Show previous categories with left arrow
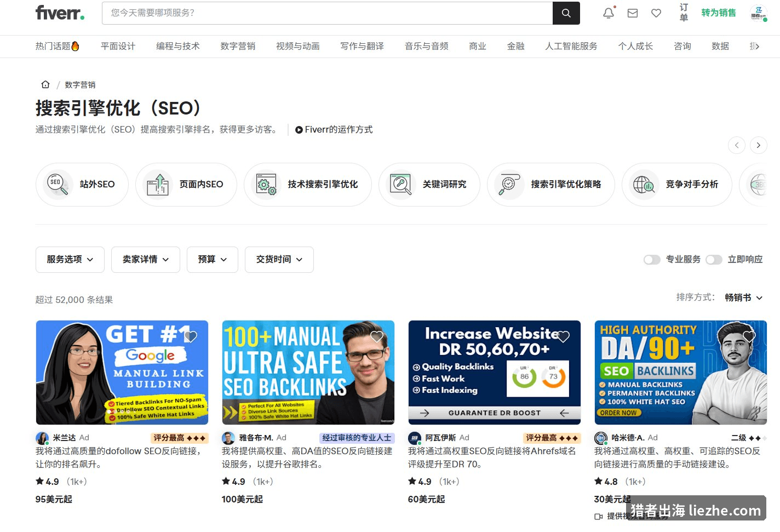780x532 pixels. pyautogui.click(x=737, y=145)
